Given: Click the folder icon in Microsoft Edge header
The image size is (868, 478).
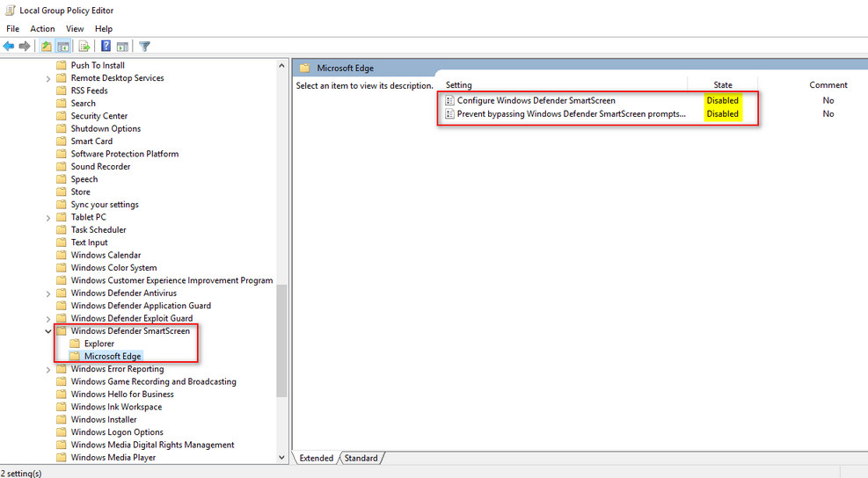Looking at the screenshot, I should pyautogui.click(x=304, y=68).
